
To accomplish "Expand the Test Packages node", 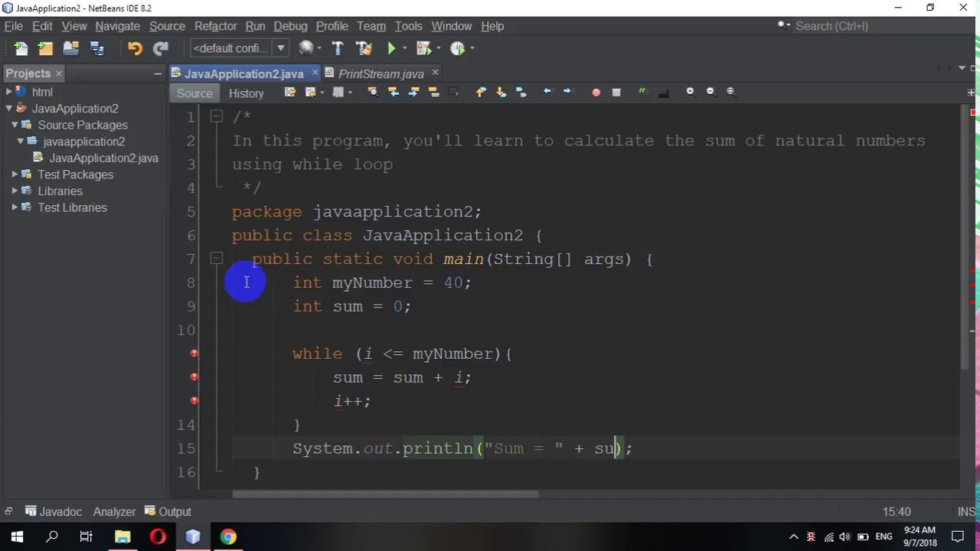I will 15,174.
